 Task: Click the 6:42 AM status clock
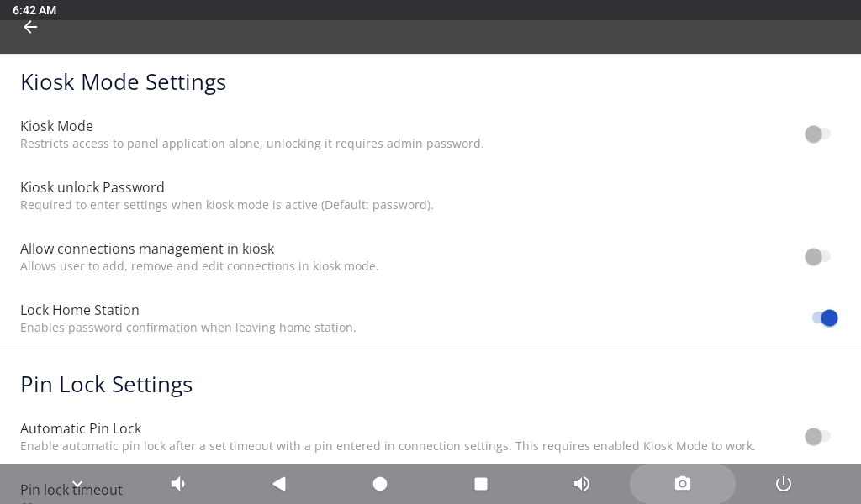(x=34, y=10)
